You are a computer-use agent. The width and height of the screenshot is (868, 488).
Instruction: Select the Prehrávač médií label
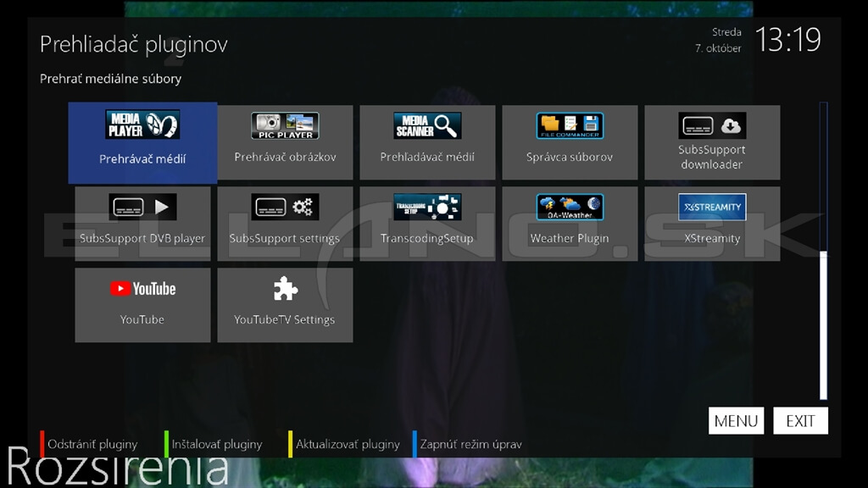tap(142, 159)
